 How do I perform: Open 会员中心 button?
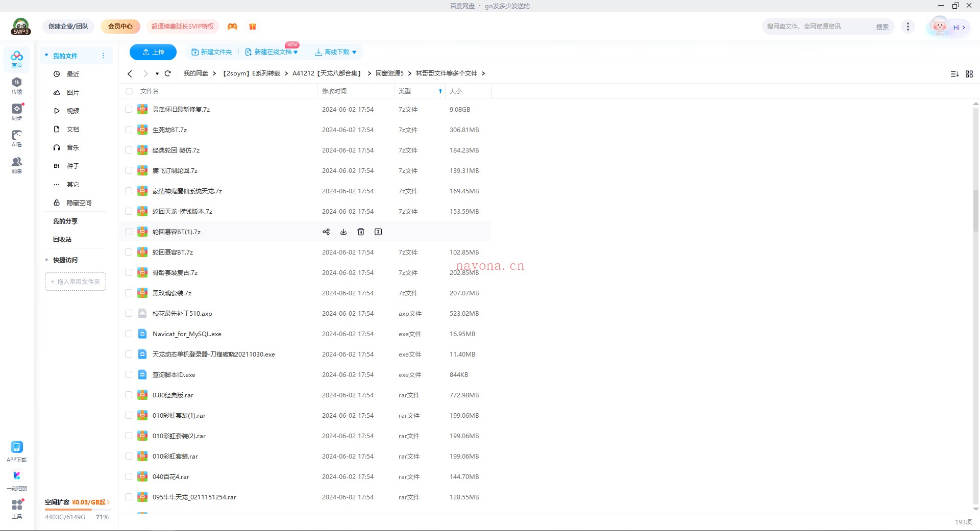click(120, 27)
